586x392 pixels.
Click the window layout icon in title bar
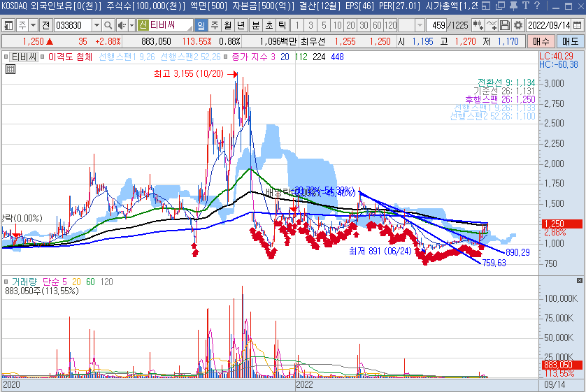coord(486,6)
